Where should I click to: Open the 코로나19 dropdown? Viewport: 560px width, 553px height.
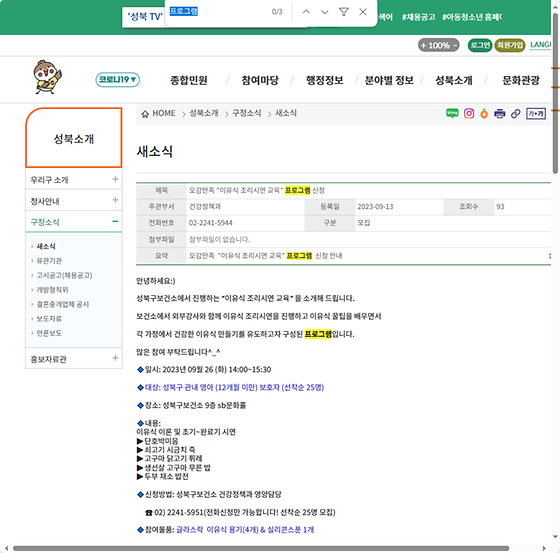pyautogui.click(x=118, y=80)
